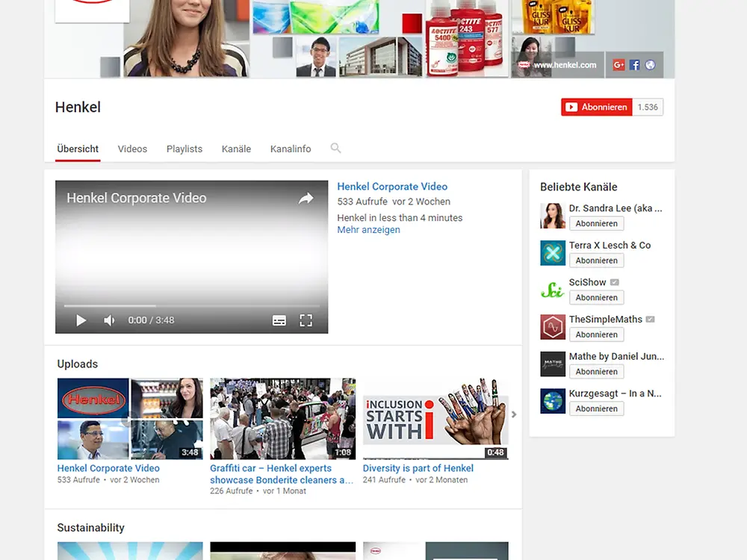Subscribe to Kurzgesagt – In a Nutshell
The image size is (747, 560).
tap(596, 409)
